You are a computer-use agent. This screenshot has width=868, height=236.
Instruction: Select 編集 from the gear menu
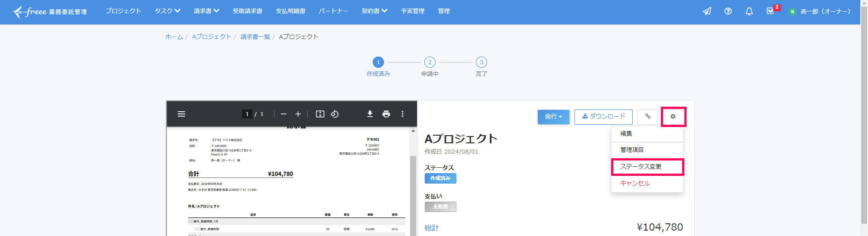click(x=647, y=134)
